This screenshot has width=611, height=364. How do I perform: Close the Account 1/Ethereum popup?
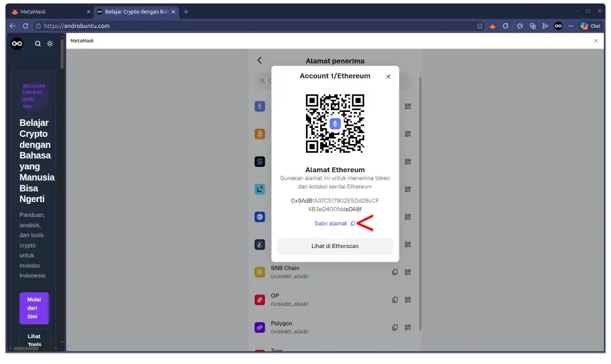point(388,76)
